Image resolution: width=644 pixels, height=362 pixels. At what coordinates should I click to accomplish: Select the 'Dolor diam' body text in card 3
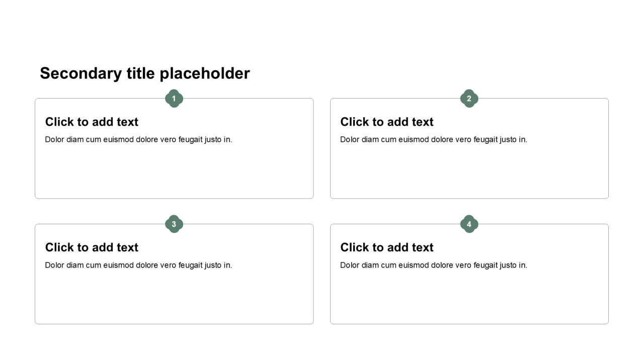click(138, 265)
